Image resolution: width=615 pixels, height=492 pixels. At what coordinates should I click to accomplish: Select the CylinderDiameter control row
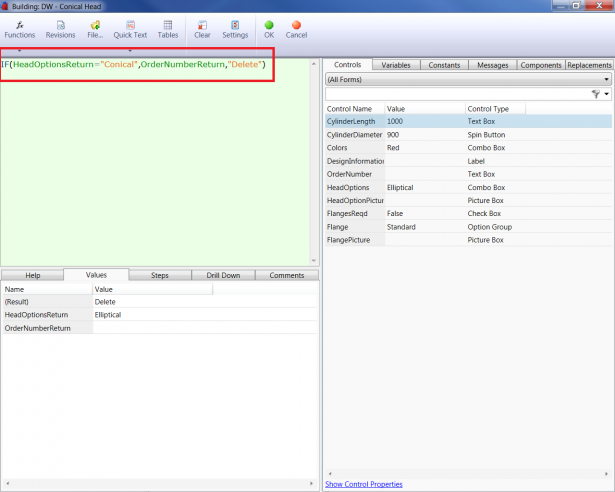coord(468,135)
